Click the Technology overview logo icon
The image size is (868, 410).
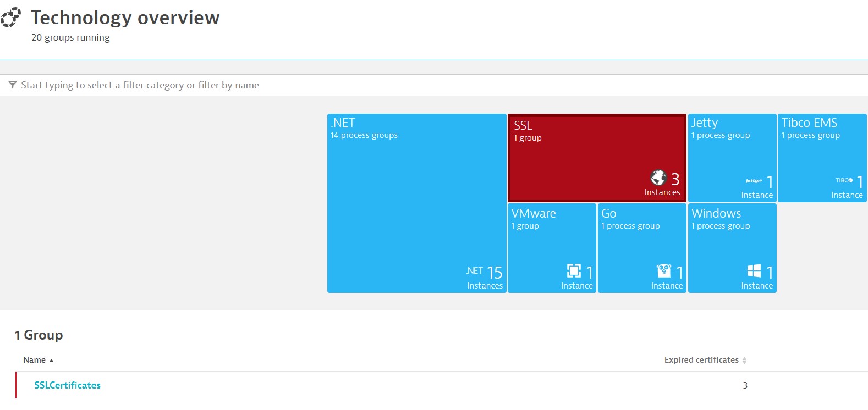10,18
